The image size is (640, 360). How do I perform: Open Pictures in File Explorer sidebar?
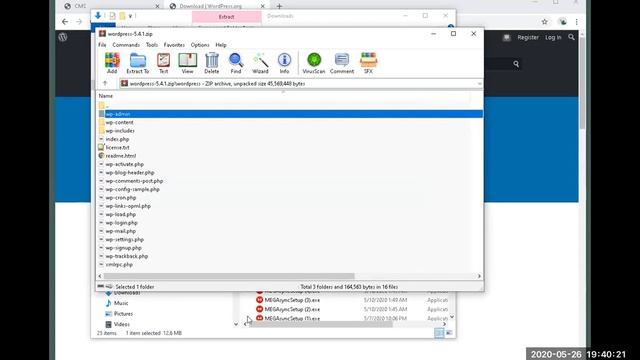(x=123, y=314)
